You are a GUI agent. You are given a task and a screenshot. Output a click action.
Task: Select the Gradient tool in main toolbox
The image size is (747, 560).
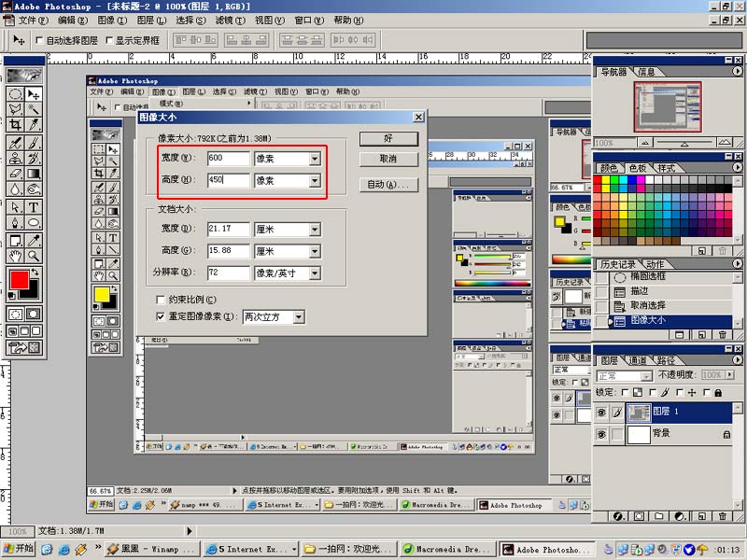34,174
